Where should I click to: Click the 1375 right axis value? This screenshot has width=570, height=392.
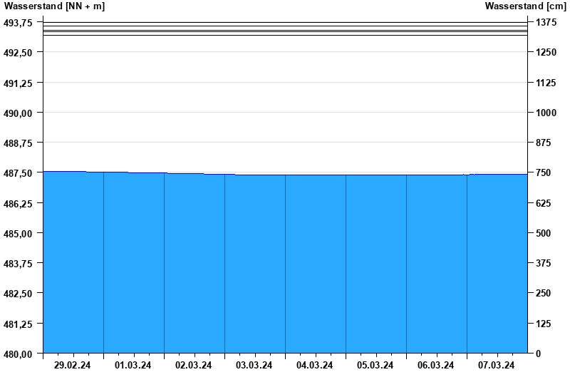coord(546,23)
